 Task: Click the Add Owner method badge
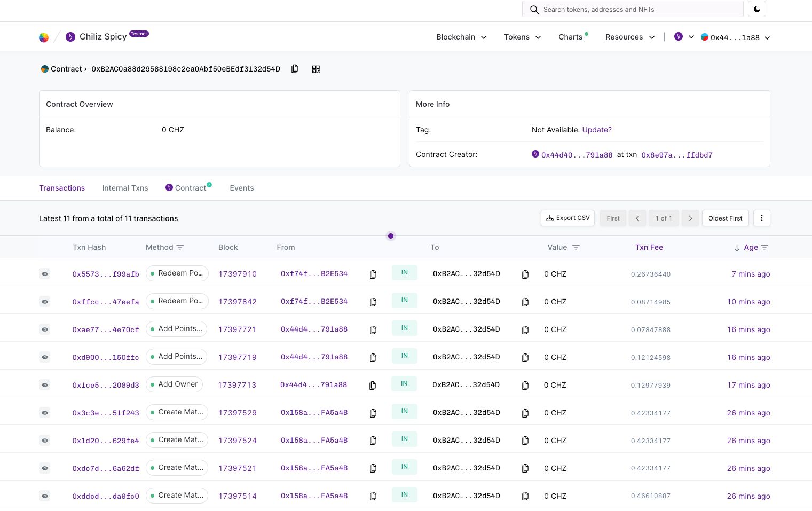[x=174, y=384]
